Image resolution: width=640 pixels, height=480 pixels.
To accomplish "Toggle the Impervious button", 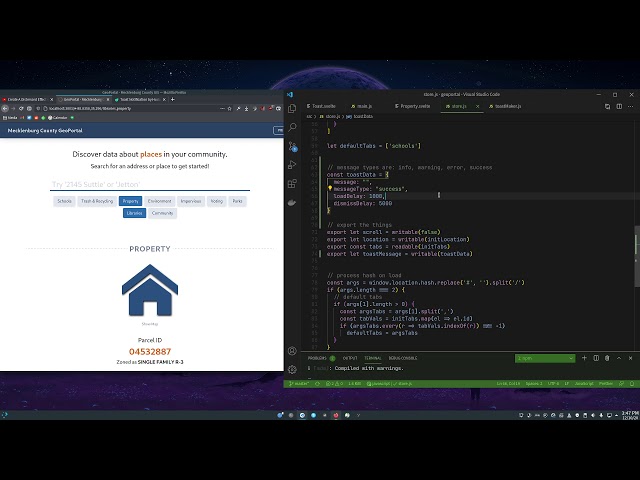I will [x=191, y=201].
